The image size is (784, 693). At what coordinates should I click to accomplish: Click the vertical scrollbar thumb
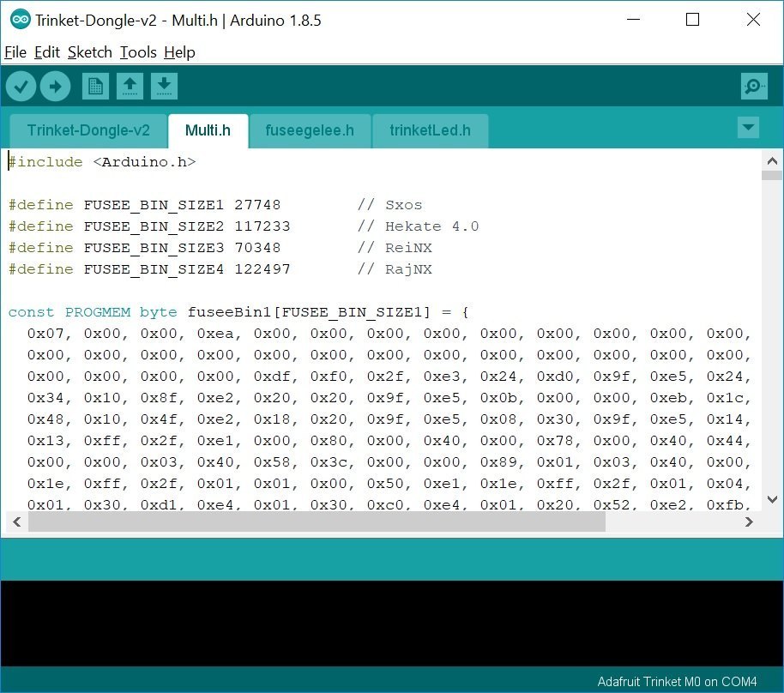[x=772, y=175]
